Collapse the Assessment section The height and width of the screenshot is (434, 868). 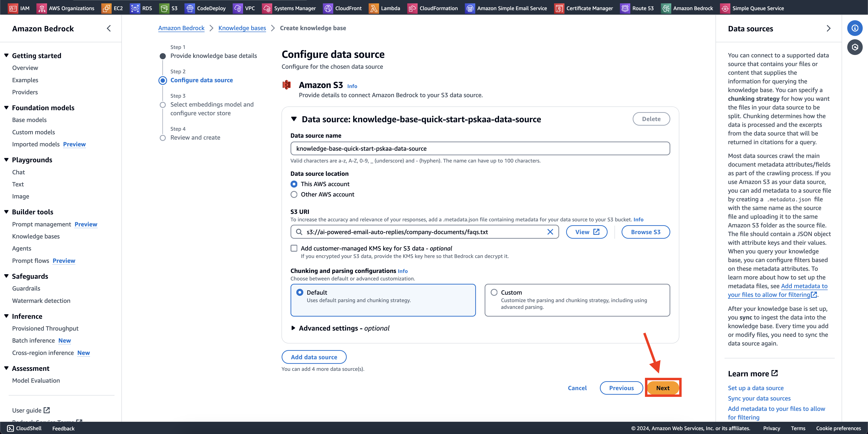6,368
